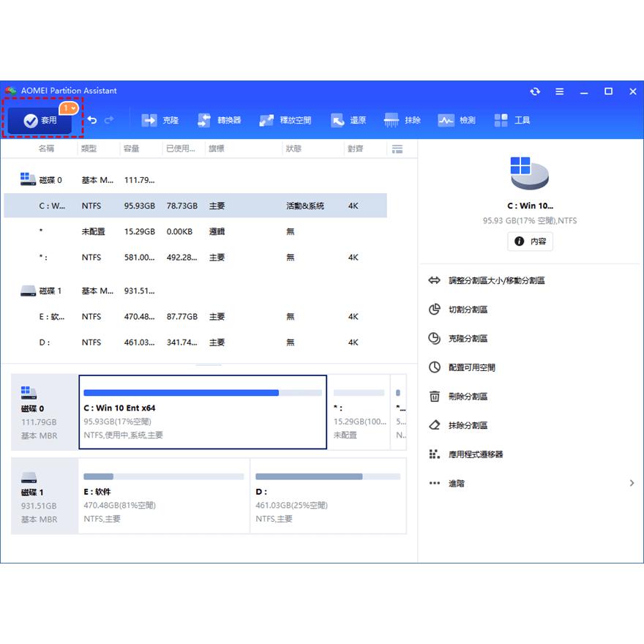This screenshot has height=644, width=644.
Task: Select the 克隆 (Clone) toolbar icon
Action: pyautogui.click(x=160, y=119)
